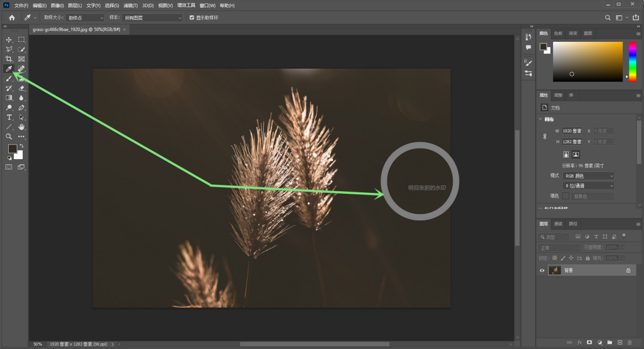Click the rainbow hue slider strip

633,61
